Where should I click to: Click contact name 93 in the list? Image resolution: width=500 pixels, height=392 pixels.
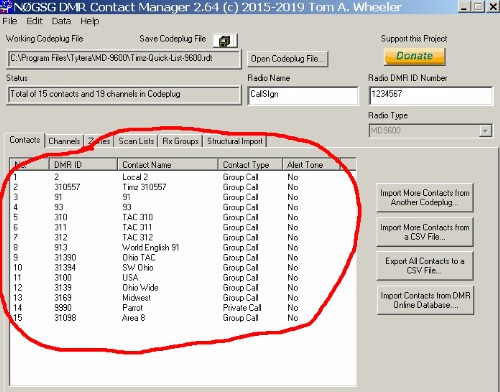click(x=127, y=207)
